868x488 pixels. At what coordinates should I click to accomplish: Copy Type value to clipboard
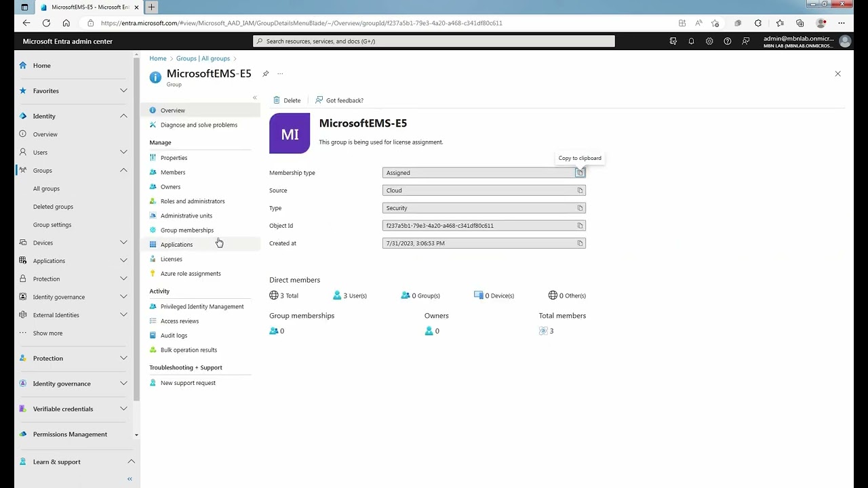(580, 208)
